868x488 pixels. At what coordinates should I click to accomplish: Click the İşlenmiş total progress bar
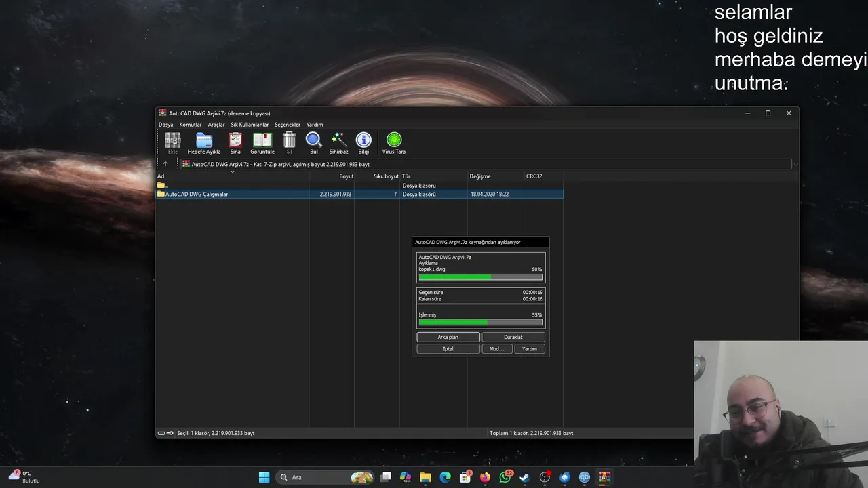point(481,323)
